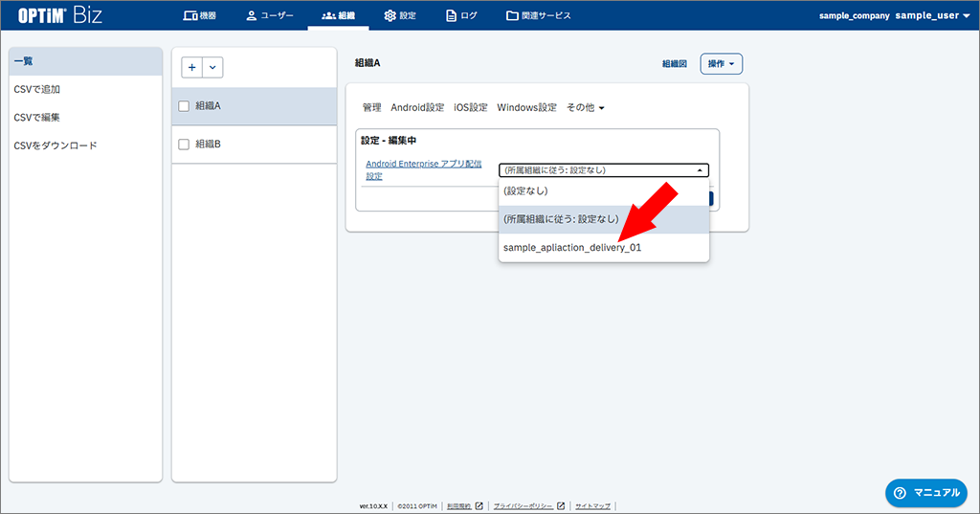Open the マニュアル help button
The image size is (980, 514).
924,492
